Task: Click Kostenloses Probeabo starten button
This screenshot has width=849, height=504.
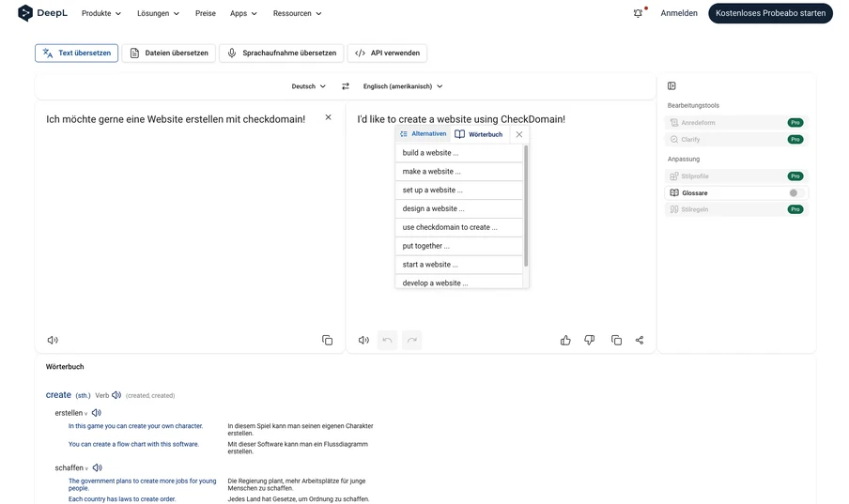Action: click(x=770, y=13)
